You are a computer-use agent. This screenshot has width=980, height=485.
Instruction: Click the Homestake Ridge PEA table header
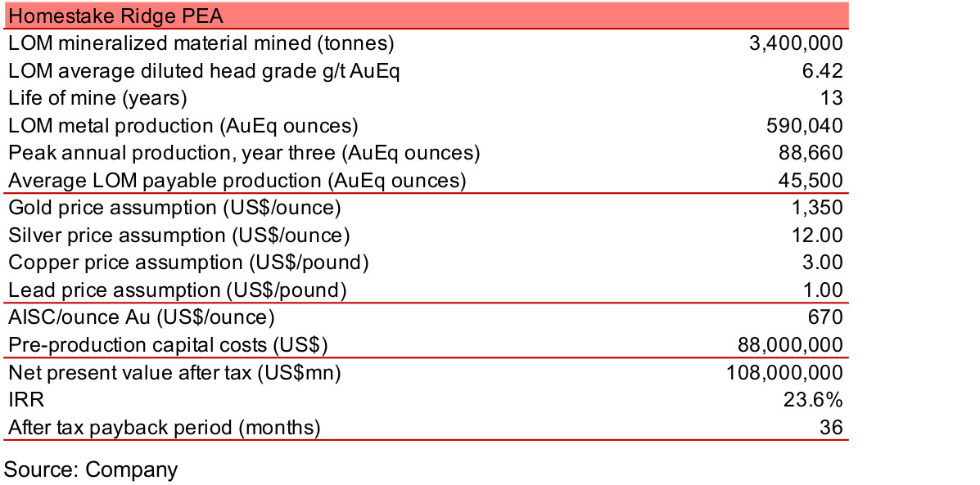[x=115, y=16]
